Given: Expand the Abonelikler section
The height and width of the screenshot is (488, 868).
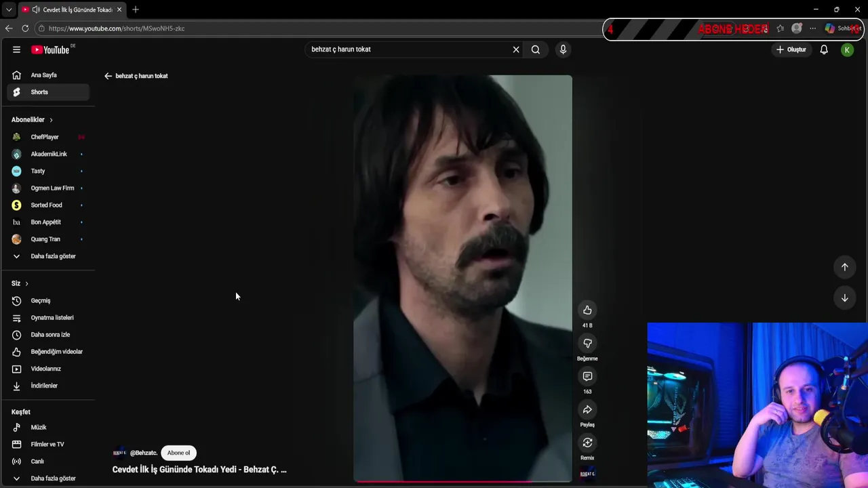Looking at the screenshot, I should (x=32, y=120).
